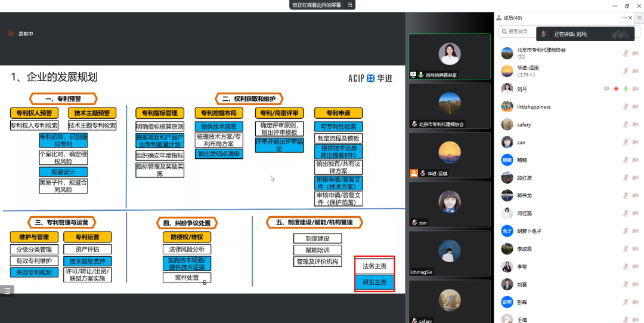Click the muted mic icon for 鲍鲍
The height and width of the screenshot is (323, 644).
tap(626, 159)
